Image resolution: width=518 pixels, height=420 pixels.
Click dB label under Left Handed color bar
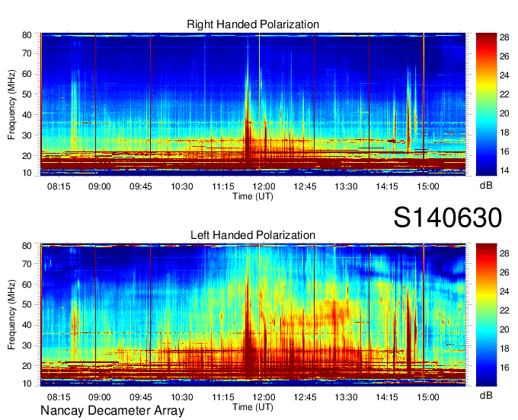click(x=486, y=395)
